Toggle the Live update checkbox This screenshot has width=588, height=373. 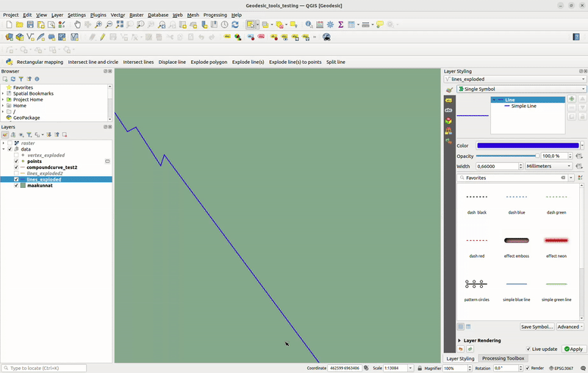(528, 349)
